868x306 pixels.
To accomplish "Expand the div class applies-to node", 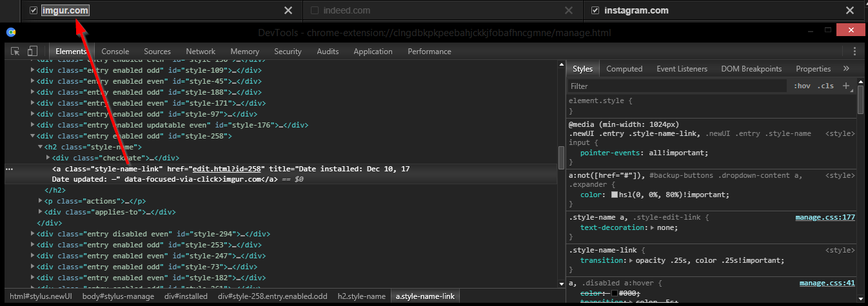I will (41, 212).
